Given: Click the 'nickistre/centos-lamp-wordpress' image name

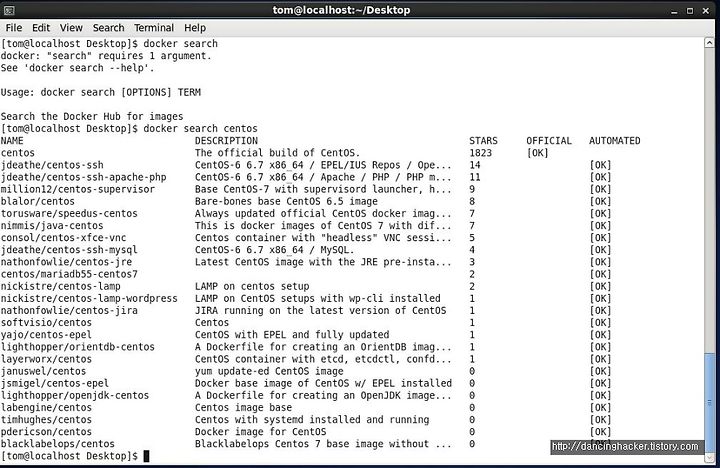Looking at the screenshot, I should pyautogui.click(x=89, y=299).
